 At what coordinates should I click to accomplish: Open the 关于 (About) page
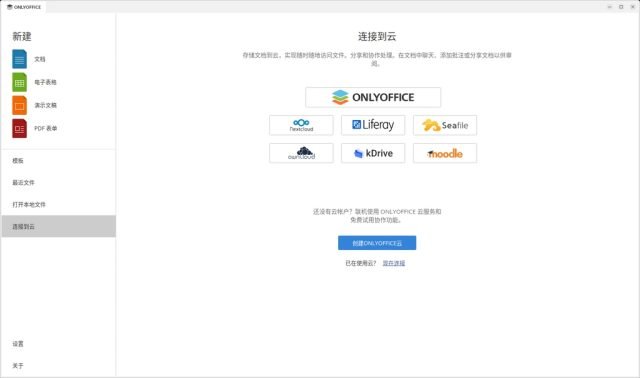(58, 366)
